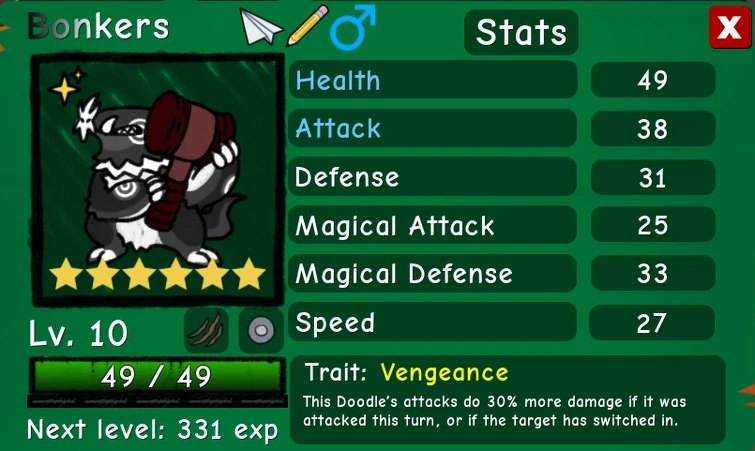The height and width of the screenshot is (451, 755).
Task: Close the stats window with red X
Action: coord(729,27)
